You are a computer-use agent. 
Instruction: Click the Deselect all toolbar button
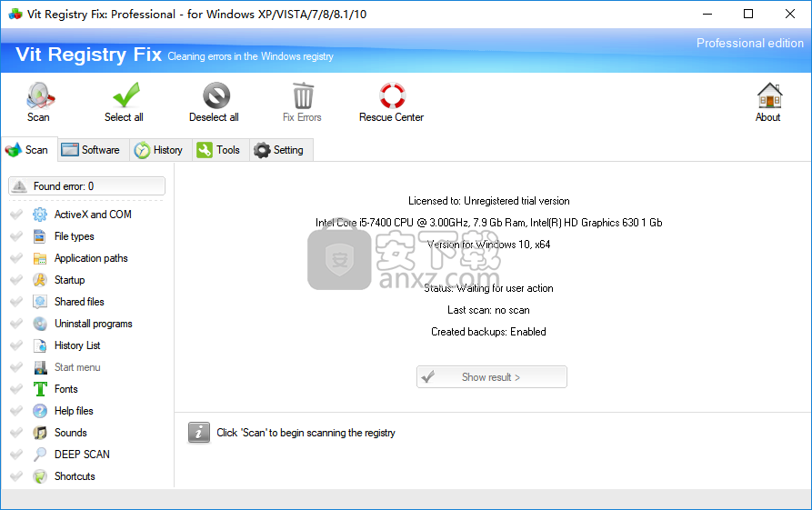point(214,102)
